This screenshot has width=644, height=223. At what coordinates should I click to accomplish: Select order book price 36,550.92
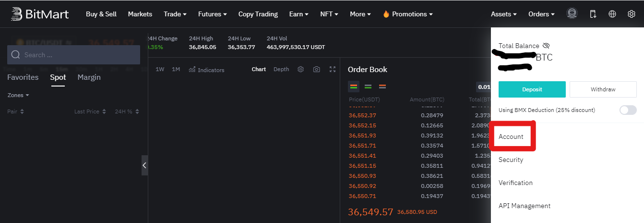coord(362,186)
